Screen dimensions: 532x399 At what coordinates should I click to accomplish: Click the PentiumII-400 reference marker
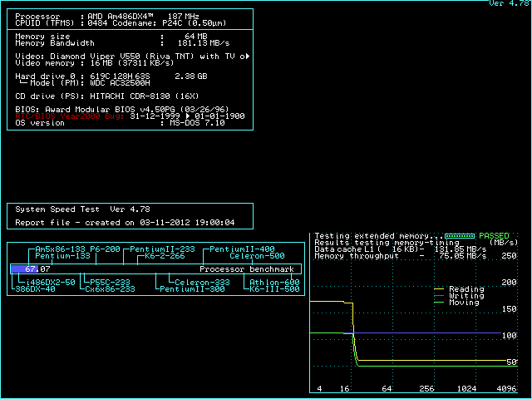pyautogui.click(x=242, y=249)
